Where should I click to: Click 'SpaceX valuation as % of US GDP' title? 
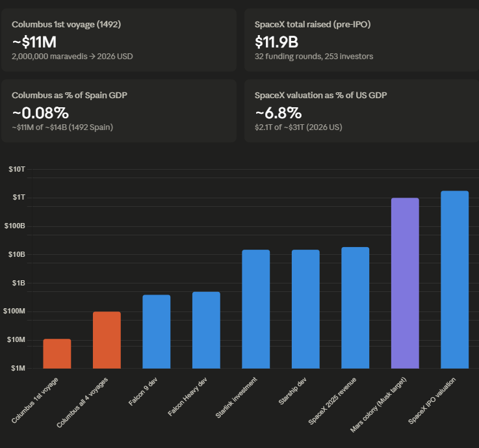[x=321, y=96]
